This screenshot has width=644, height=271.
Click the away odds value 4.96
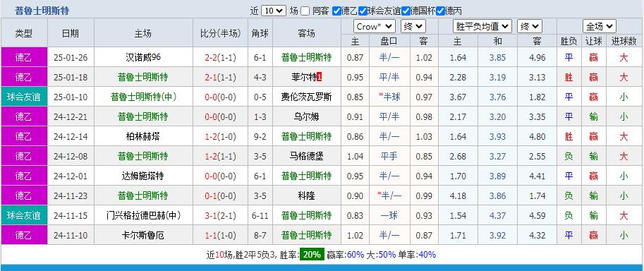tap(537, 58)
